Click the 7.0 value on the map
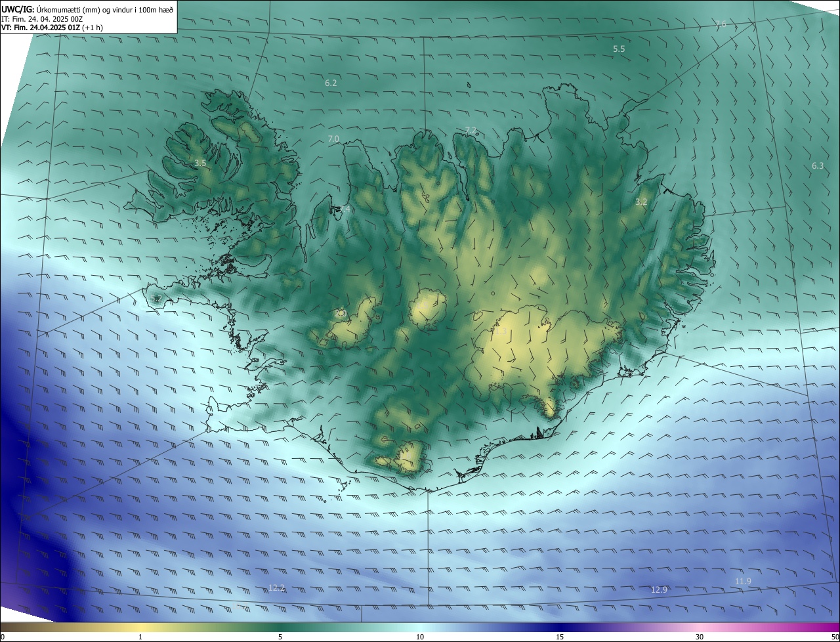This screenshot has height=642, width=840. [x=333, y=139]
